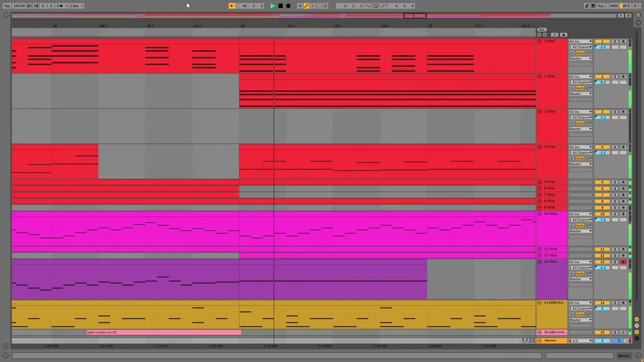Toggle the Automation Arm button
The width and height of the screenshot is (644, 362).
tap(306, 6)
